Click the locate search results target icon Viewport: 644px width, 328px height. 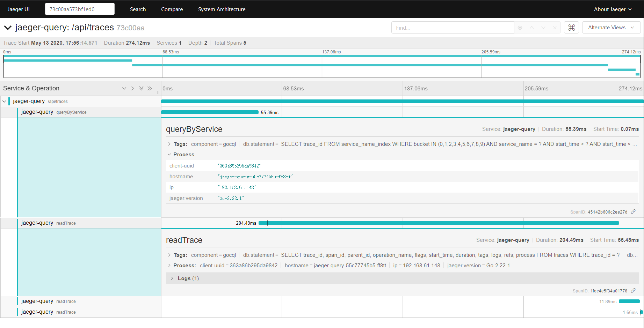coord(520,28)
